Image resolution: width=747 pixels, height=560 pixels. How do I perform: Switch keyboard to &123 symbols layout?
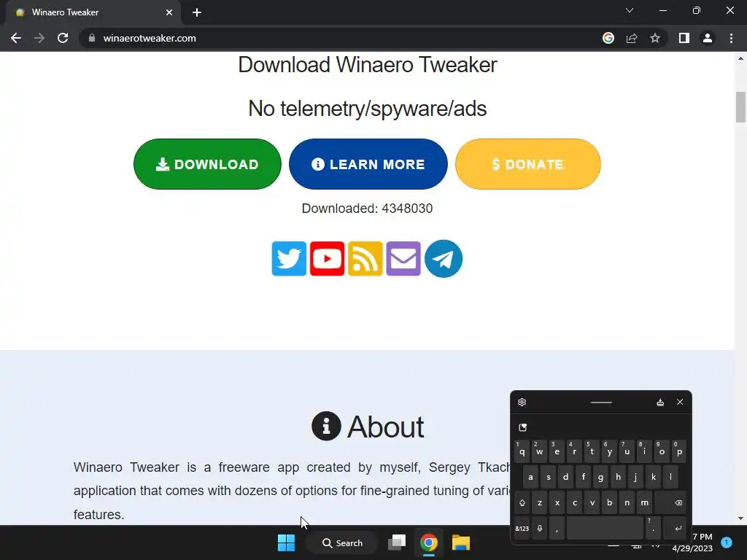click(x=522, y=528)
